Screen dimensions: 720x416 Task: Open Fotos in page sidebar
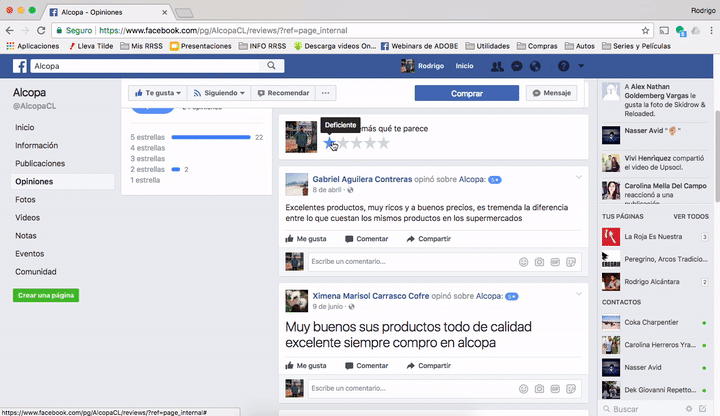click(25, 200)
